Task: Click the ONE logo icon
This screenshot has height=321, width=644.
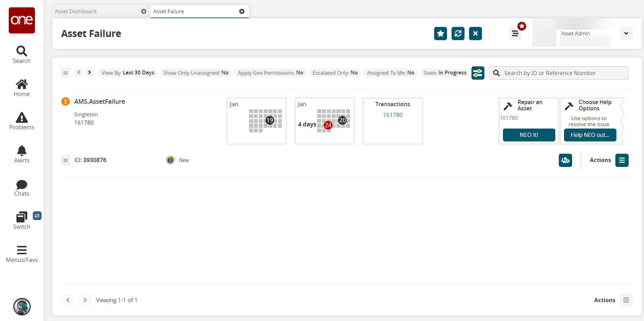Action: [x=22, y=20]
